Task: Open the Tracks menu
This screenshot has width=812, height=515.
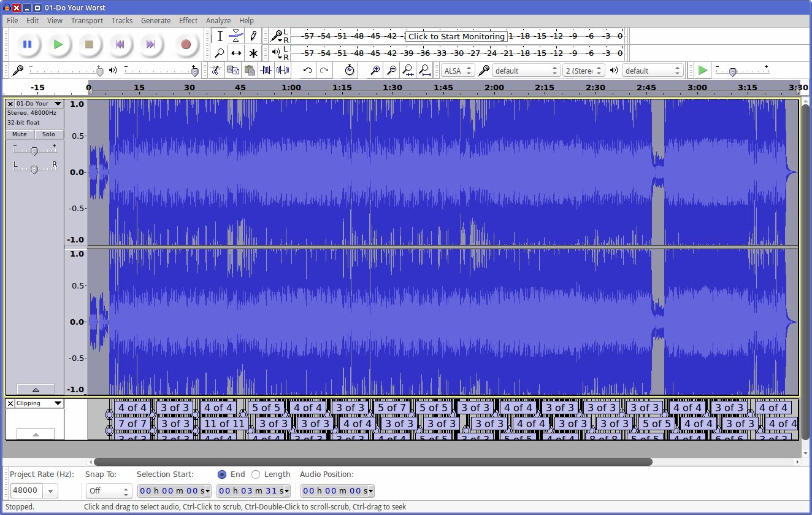Action: coord(122,20)
